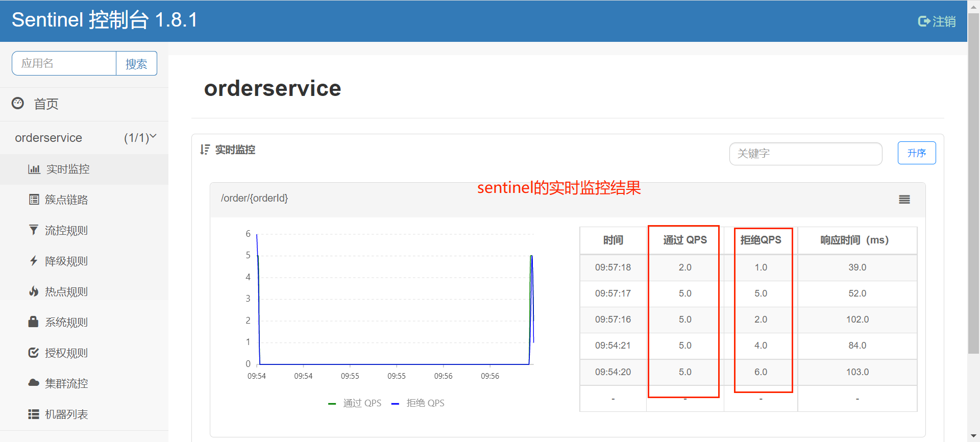Viewport: 980px width, 442px height.
Task: Click the 52.0 response time value
Action: tap(857, 293)
